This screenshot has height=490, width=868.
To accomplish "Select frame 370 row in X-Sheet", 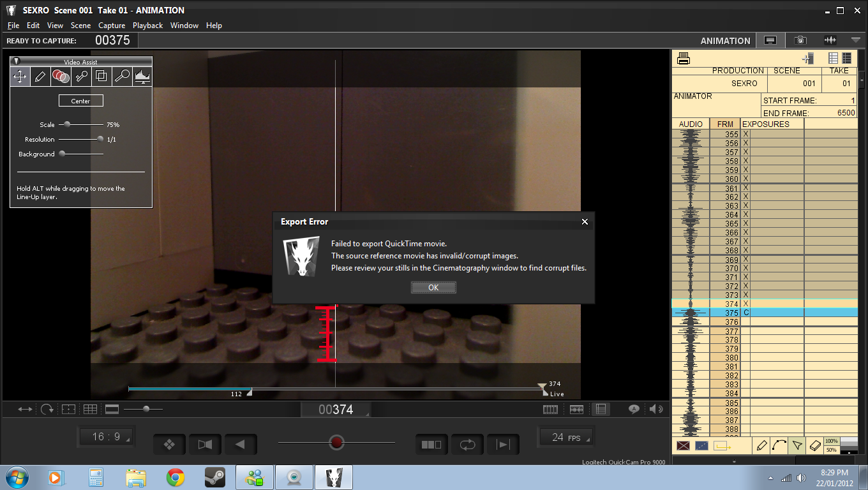I will pos(765,269).
